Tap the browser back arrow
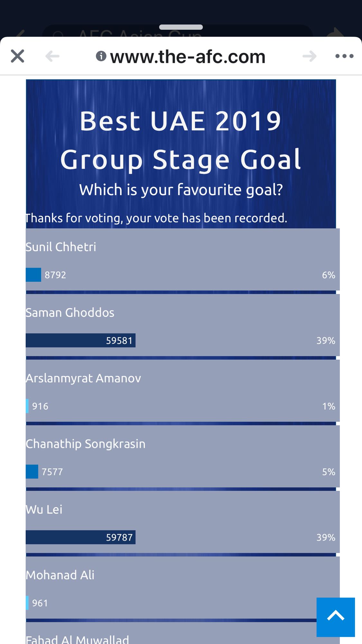 pos(52,56)
